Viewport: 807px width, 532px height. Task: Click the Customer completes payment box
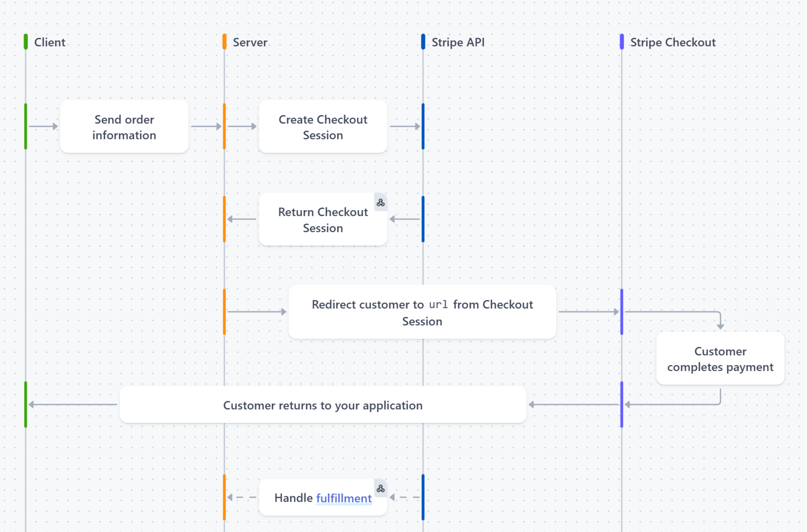720,359
